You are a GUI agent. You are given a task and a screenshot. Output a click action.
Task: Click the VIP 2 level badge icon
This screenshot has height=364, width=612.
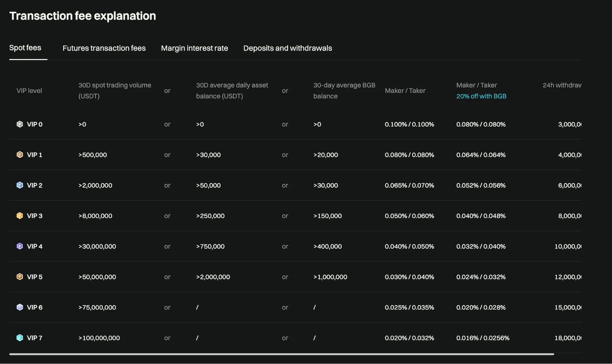[x=20, y=185]
